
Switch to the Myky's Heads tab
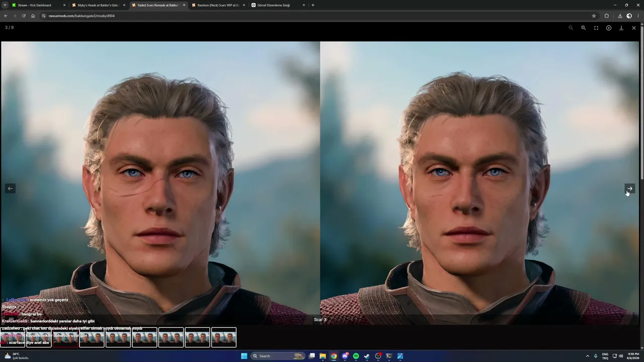coord(99,5)
